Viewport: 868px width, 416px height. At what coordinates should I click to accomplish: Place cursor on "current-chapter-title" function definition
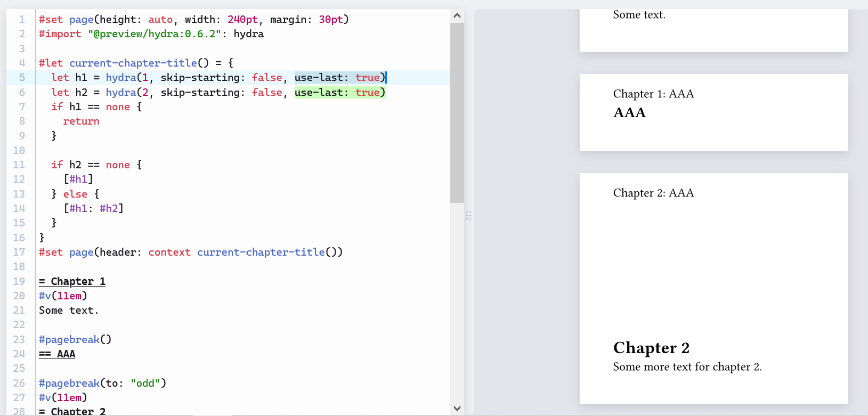coord(133,63)
